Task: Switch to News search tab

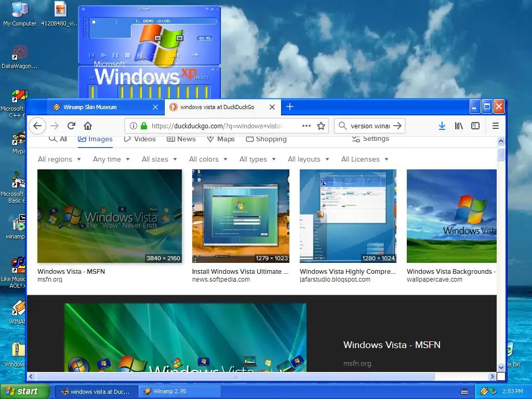Action: 181,139
